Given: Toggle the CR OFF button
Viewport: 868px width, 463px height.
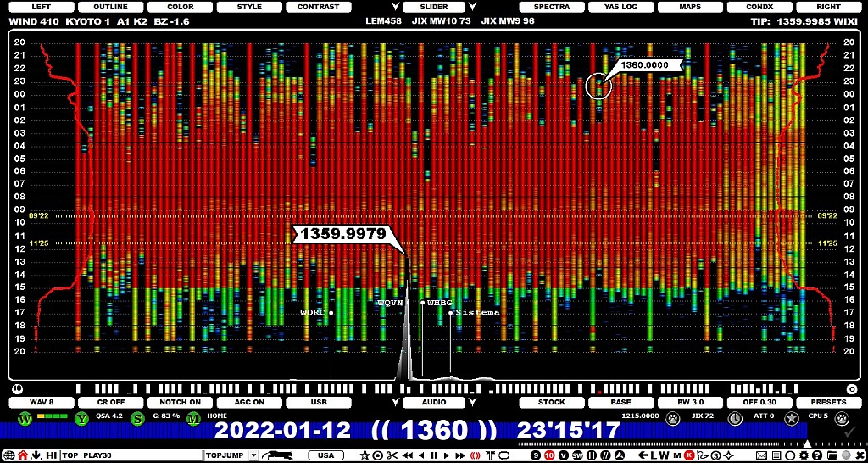Looking at the screenshot, I should (x=111, y=402).
